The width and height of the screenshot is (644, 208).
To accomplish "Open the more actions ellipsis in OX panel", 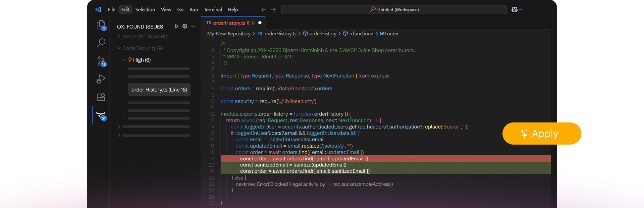I will pos(193,26).
